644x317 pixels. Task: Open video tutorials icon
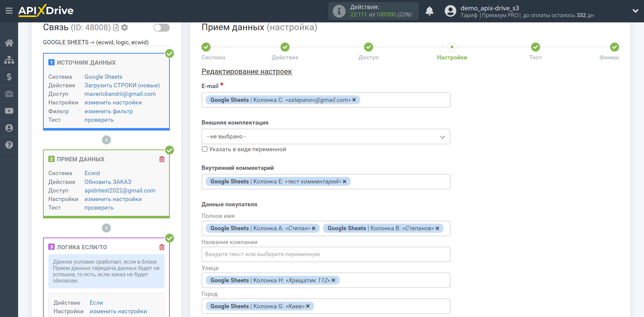(x=9, y=111)
